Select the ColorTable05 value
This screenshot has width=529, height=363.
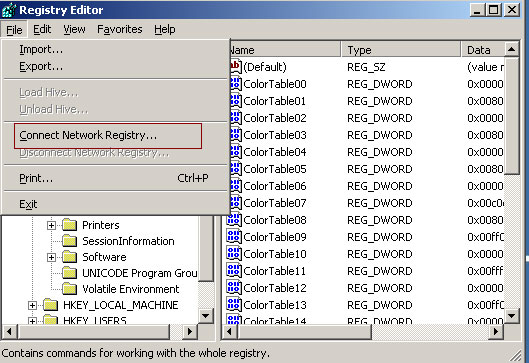pyautogui.click(x=275, y=169)
